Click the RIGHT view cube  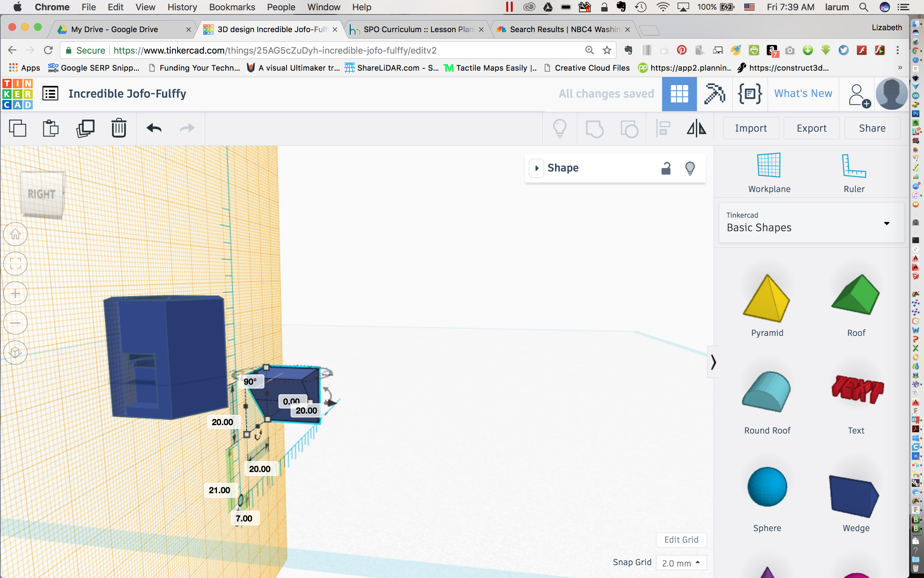pyautogui.click(x=42, y=195)
